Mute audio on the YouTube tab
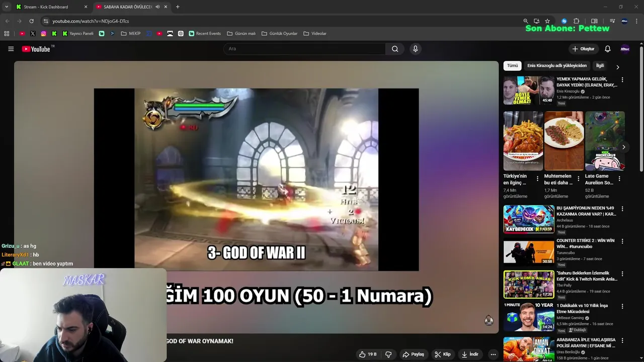 [158, 7]
